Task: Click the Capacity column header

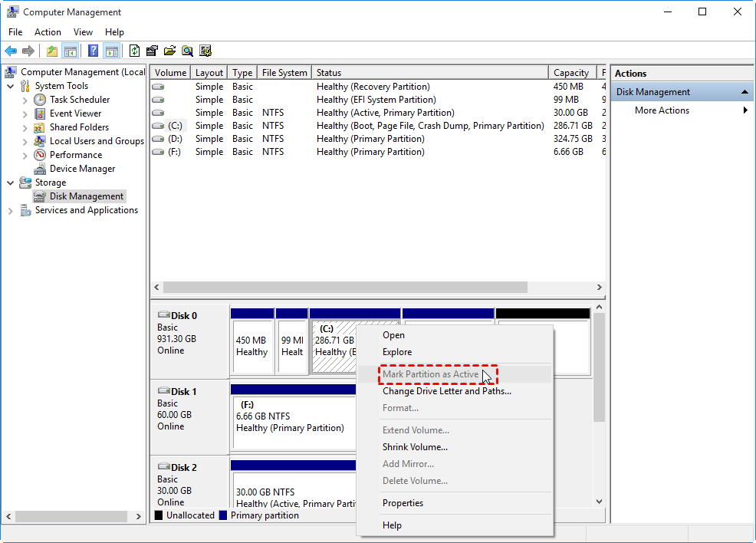Action: pos(571,73)
